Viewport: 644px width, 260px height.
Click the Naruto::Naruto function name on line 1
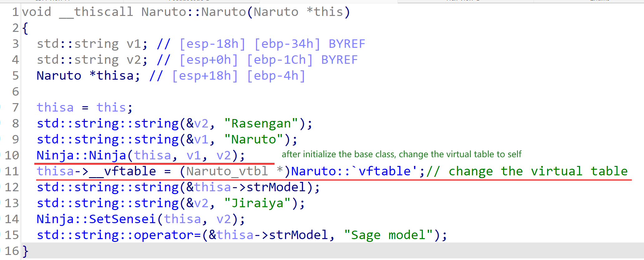(193, 12)
